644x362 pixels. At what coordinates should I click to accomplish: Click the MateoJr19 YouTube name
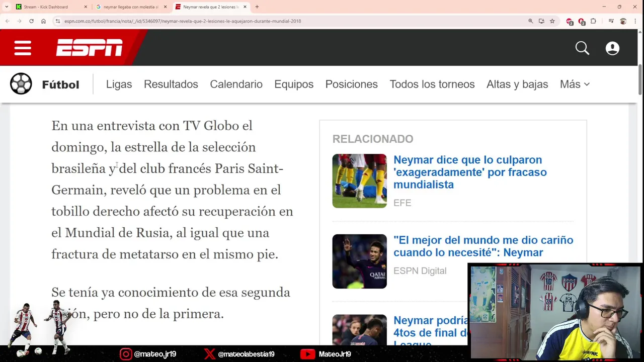(335, 354)
